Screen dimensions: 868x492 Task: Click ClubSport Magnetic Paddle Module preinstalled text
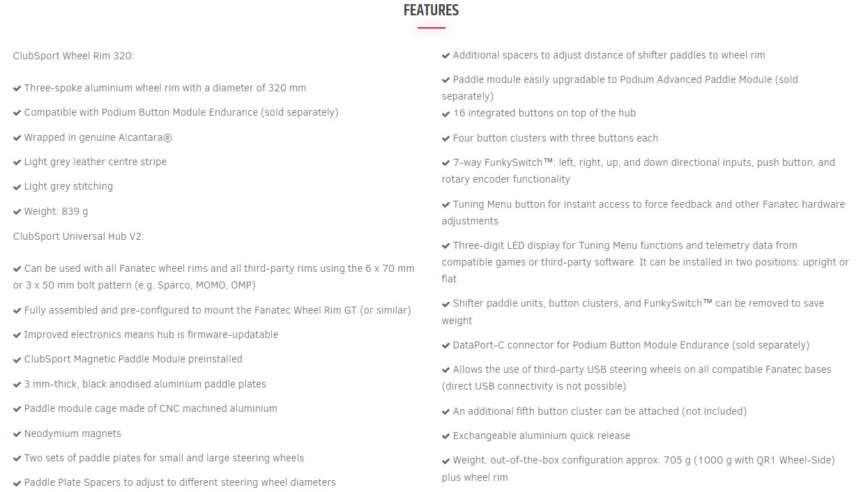pyautogui.click(x=133, y=359)
